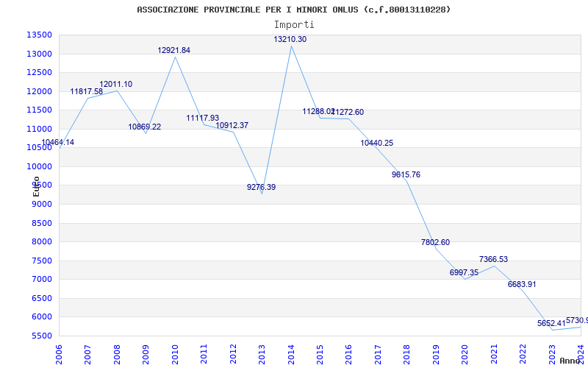Select the 10912.37 data label

tap(232, 125)
